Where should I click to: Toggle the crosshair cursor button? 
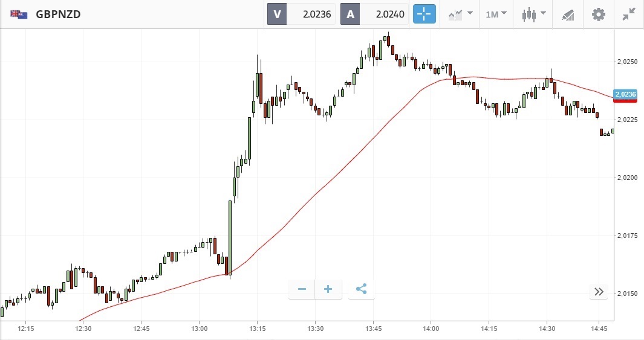[424, 14]
